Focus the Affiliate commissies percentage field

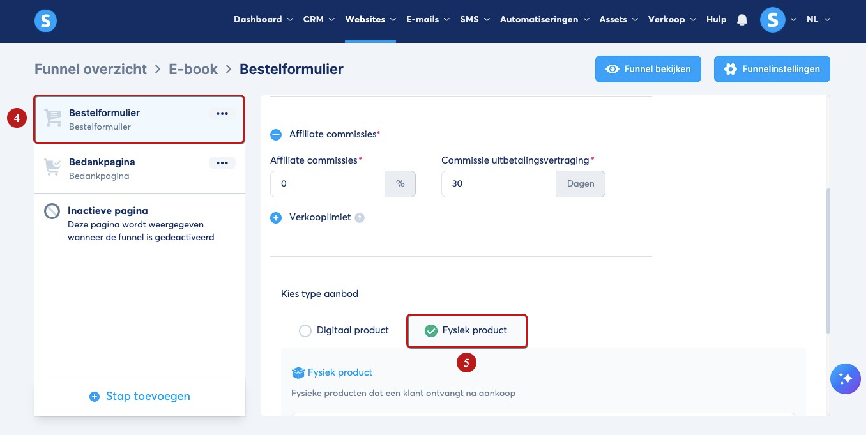click(327, 184)
